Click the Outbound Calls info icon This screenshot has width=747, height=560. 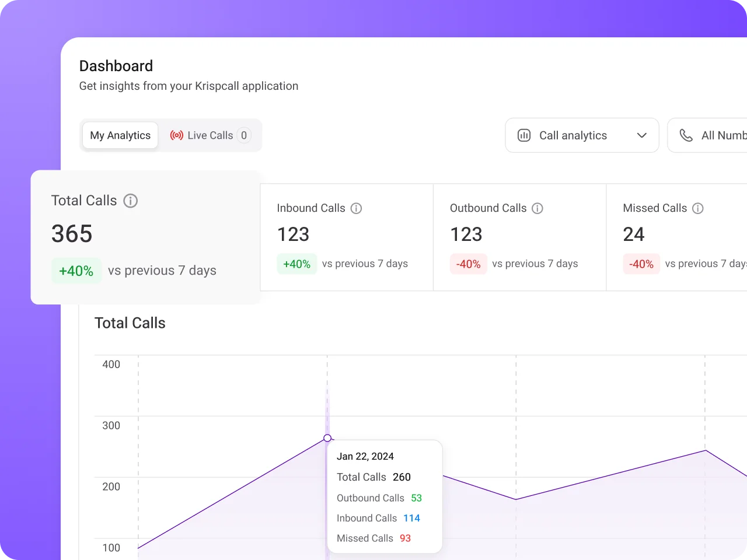tap(537, 208)
